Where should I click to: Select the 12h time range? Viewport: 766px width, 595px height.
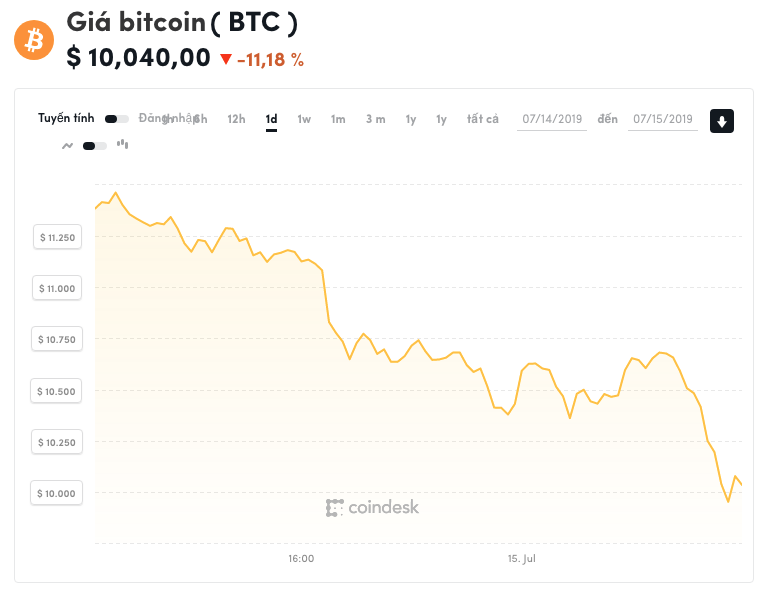click(236, 119)
